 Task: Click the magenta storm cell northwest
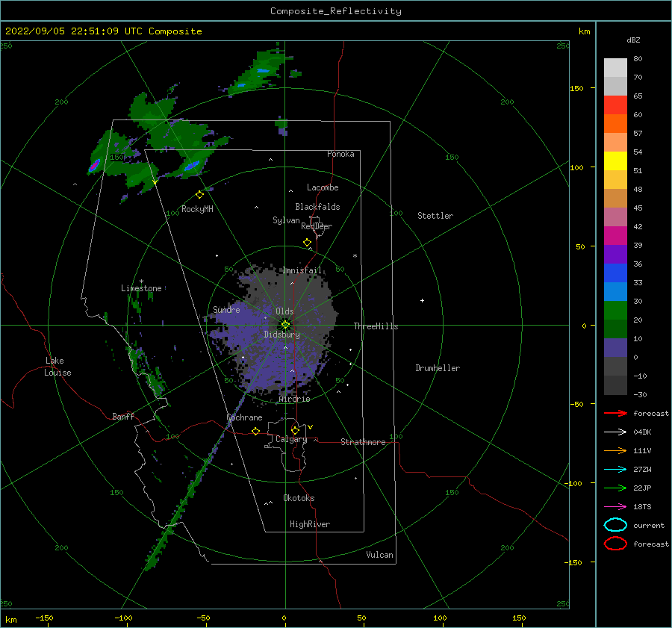(94, 166)
